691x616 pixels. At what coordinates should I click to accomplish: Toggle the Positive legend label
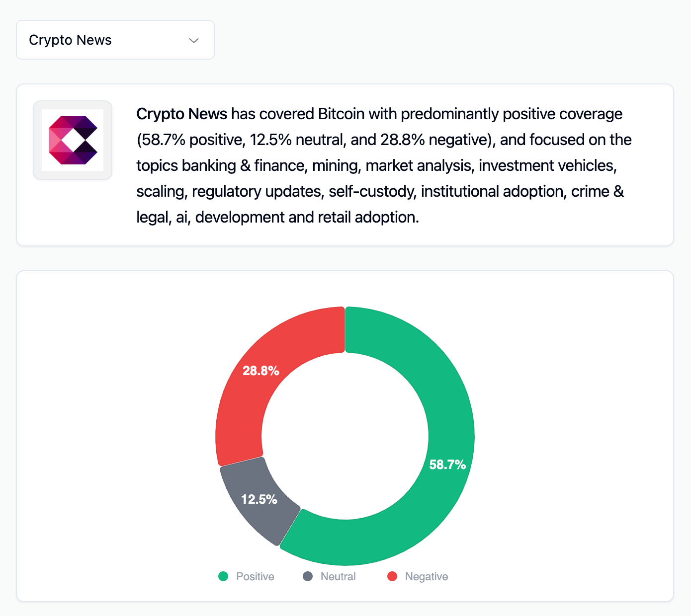pos(255,576)
